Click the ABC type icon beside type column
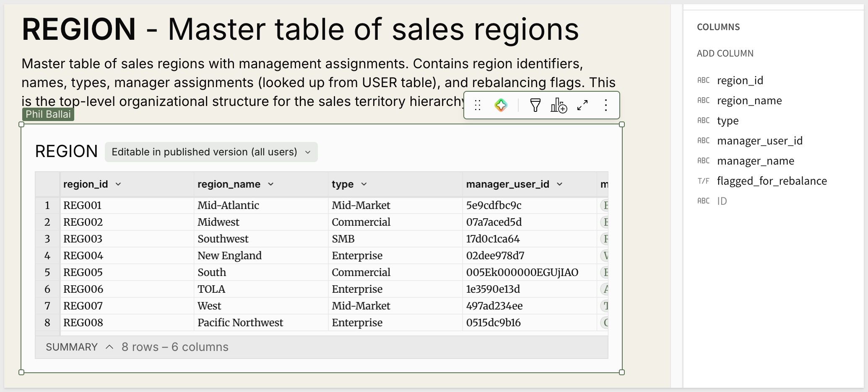Screen dimensions: 868x392 (703, 121)
